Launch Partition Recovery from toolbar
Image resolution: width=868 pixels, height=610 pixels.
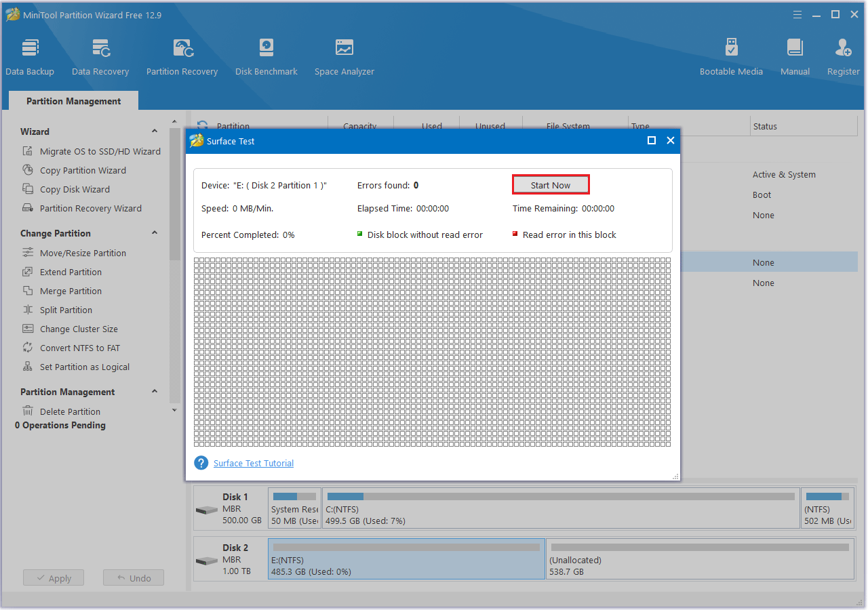tap(182, 58)
